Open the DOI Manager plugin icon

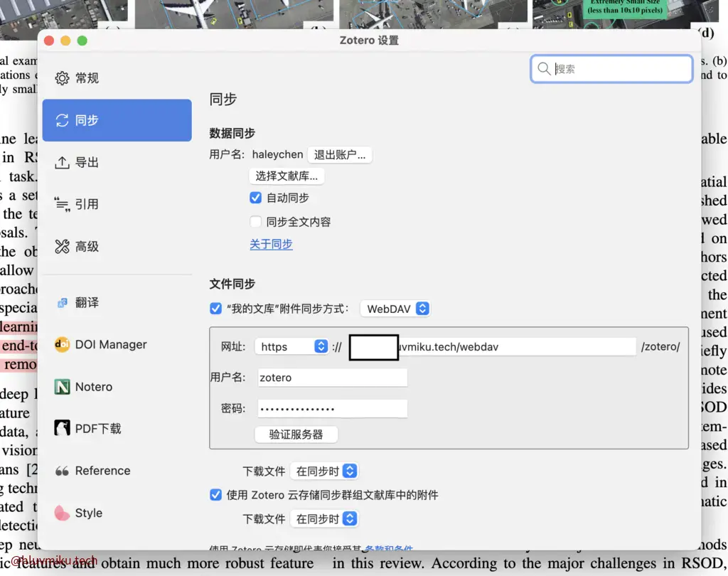coord(63,345)
